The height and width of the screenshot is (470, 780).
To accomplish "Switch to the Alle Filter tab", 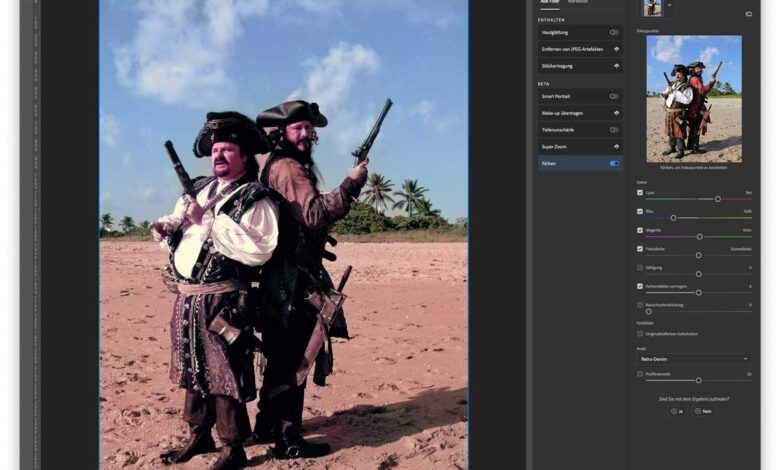I will pos(550,2).
